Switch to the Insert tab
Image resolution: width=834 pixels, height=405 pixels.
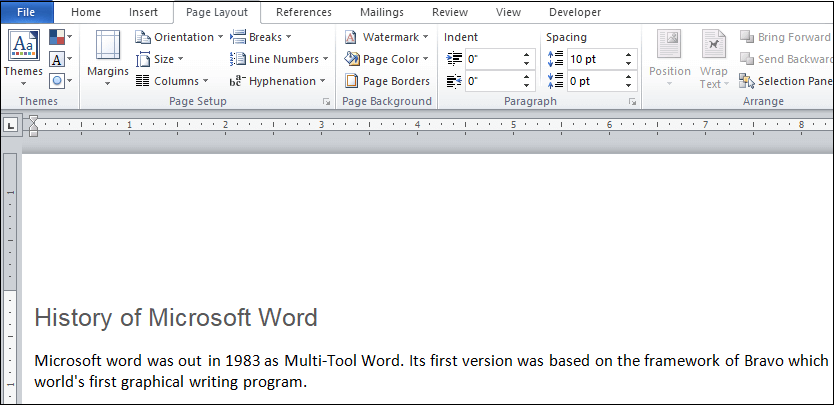(143, 12)
